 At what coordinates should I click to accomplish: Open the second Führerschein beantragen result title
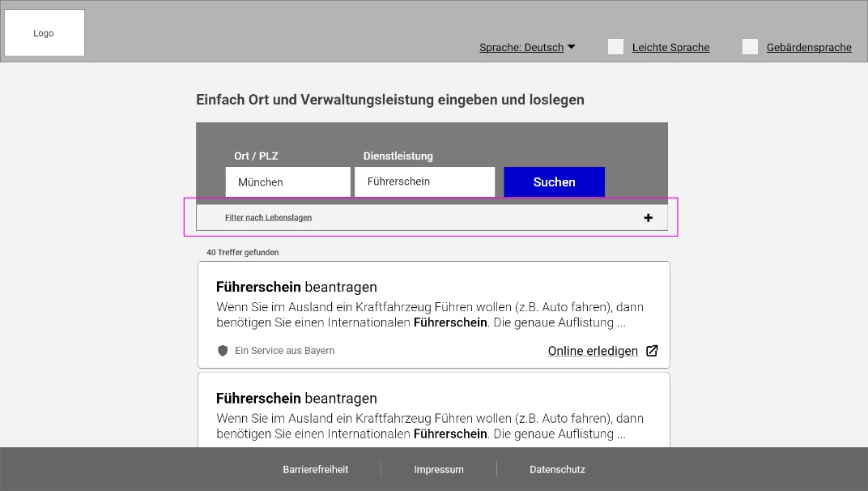296,399
